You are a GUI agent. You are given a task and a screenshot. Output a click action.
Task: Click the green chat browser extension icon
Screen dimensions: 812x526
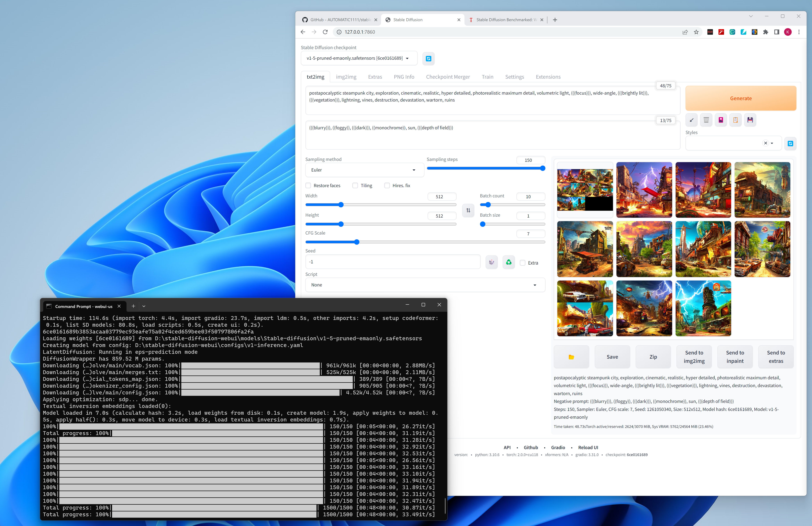click(732, 32)
